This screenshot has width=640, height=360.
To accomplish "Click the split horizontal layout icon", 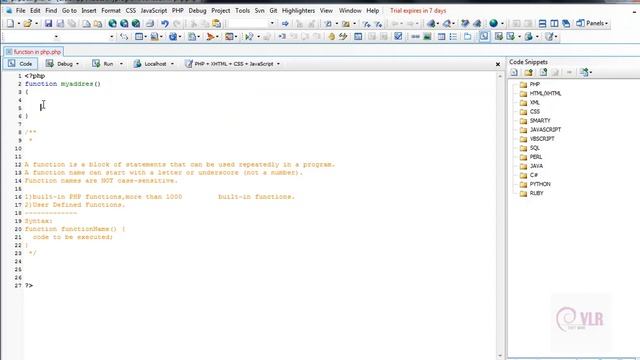I will 542,24.
